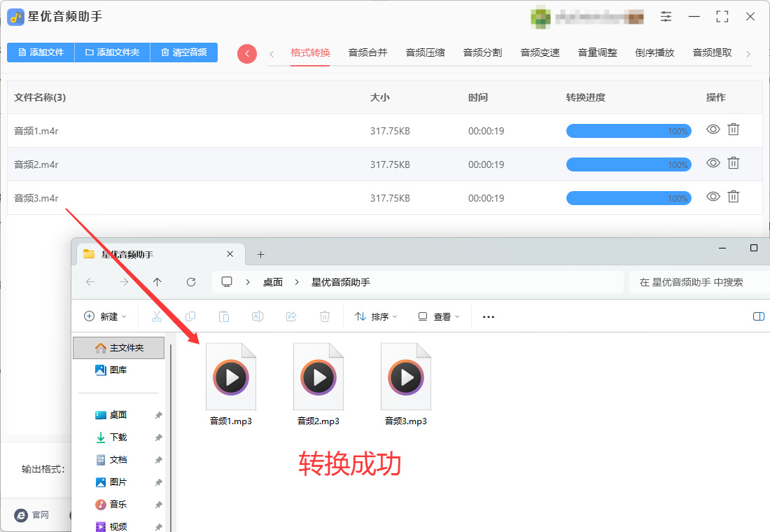Click the red collapse arrow circle button

pyautogui.click(x=247, y=53)
